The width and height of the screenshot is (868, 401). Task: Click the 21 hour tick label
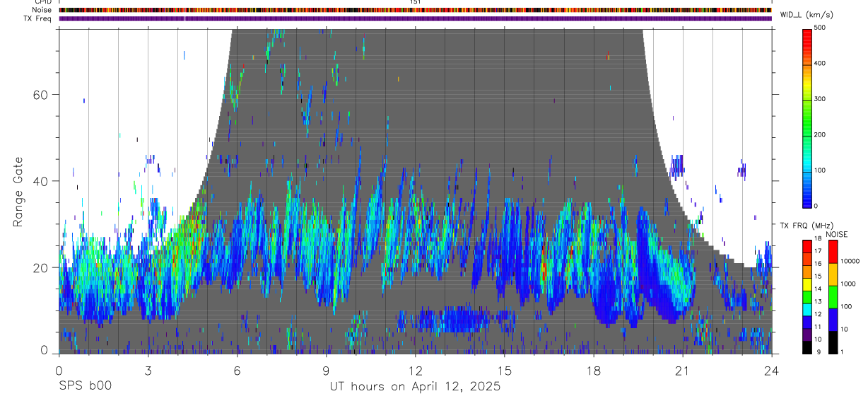[x=682, y=371]
